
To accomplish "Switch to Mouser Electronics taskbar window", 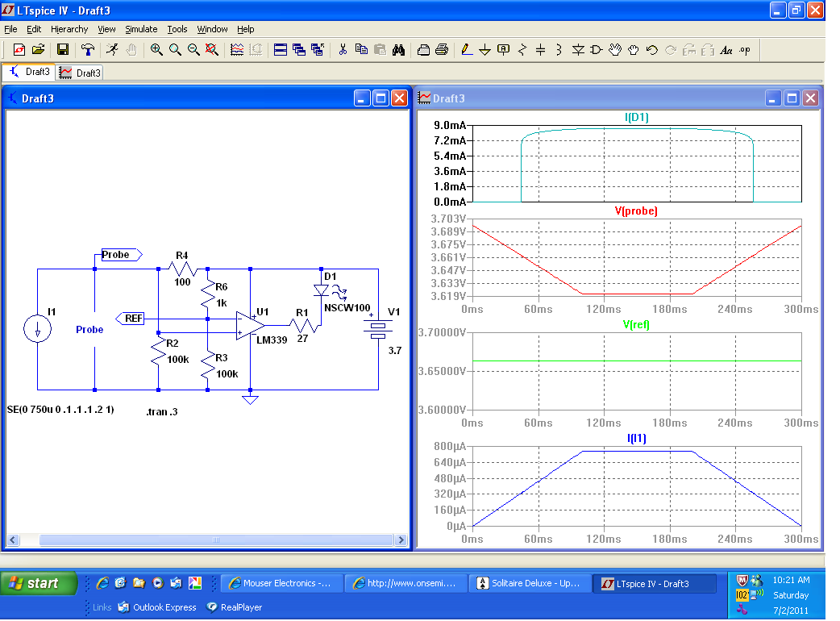I will pyautogui.click(x=283, y=583).
